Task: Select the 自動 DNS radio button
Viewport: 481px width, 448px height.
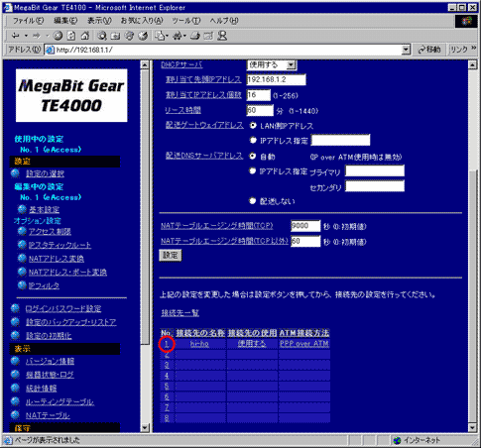Action: 253,156
